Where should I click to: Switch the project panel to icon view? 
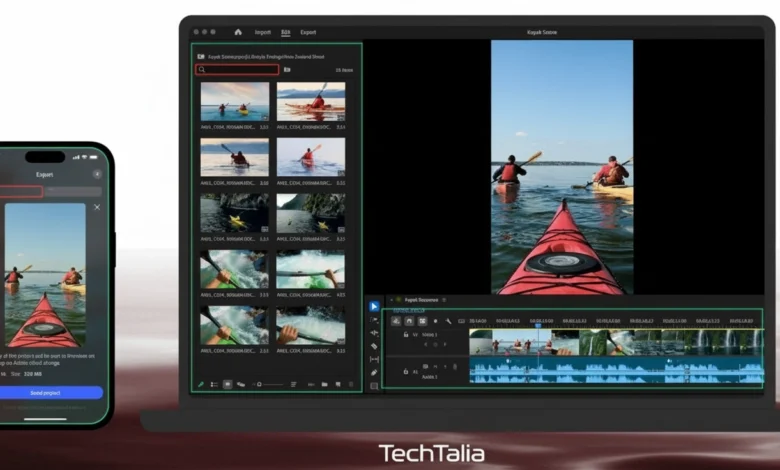click(227, 384)
